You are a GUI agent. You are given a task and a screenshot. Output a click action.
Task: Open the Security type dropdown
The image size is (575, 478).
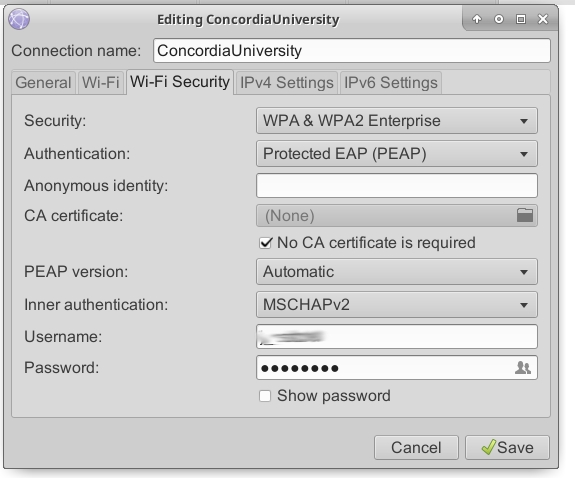397,121
